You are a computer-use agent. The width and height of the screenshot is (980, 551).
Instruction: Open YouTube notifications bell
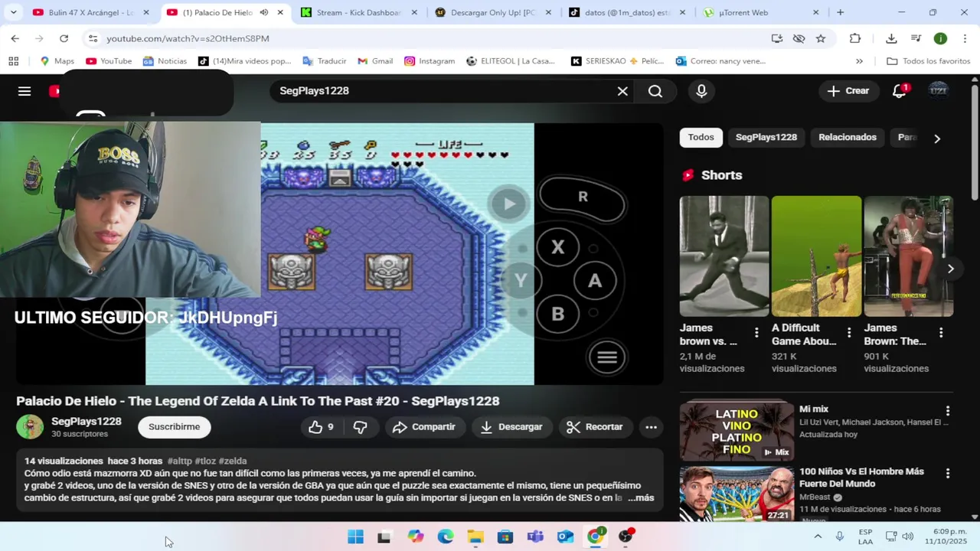(900, 91)
